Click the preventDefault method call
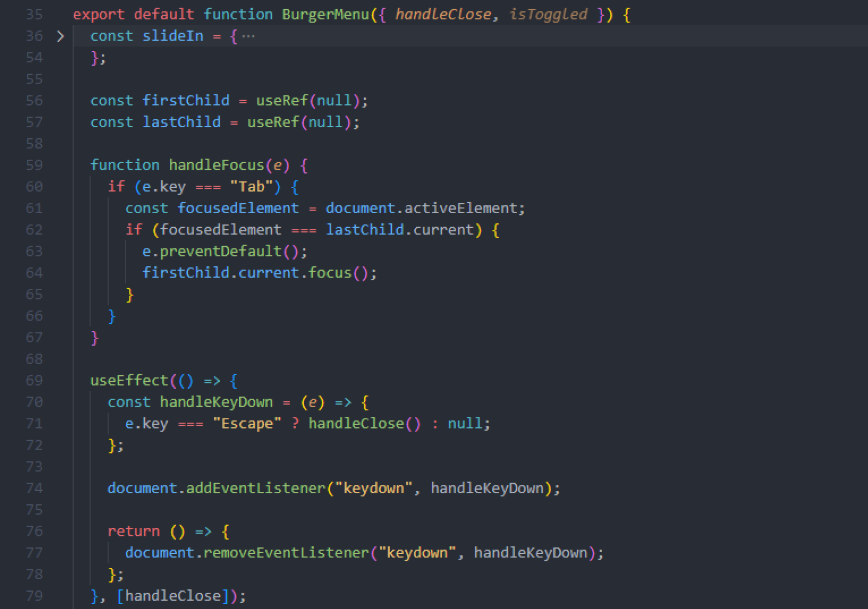 click(x=221, y=252)
